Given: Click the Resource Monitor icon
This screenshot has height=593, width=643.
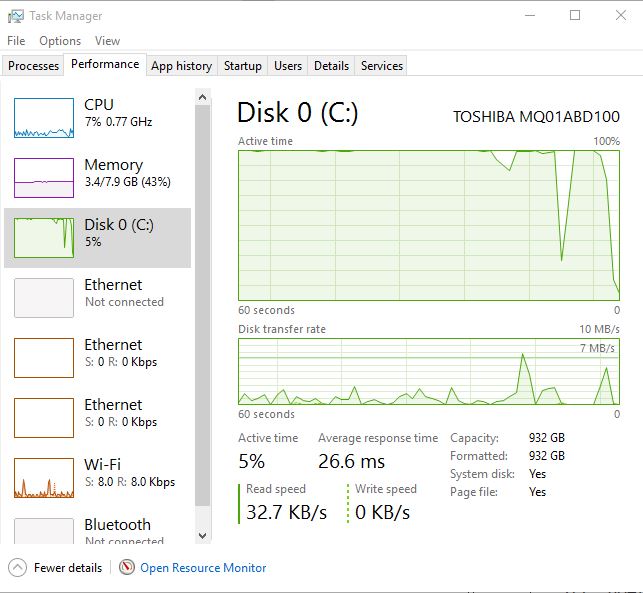Looking at the screenshot, I should click(x=127, y=568).
